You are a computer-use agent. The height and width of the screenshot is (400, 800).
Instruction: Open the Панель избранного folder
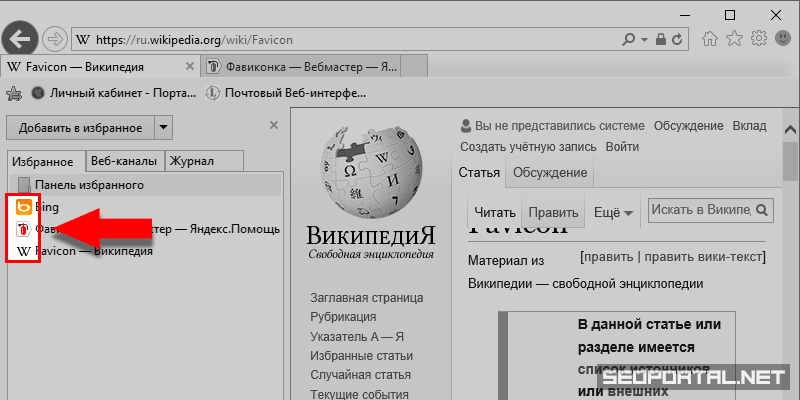[89, 185]
